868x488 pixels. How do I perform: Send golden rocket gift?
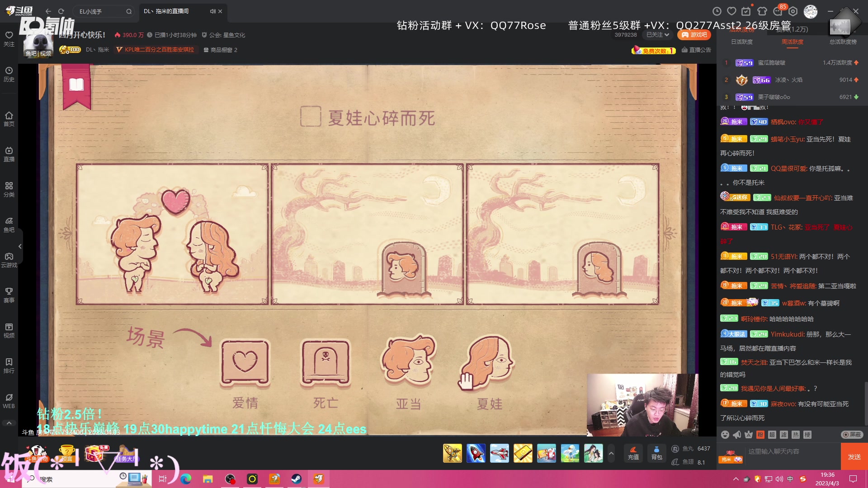click(x=452, y=453)
